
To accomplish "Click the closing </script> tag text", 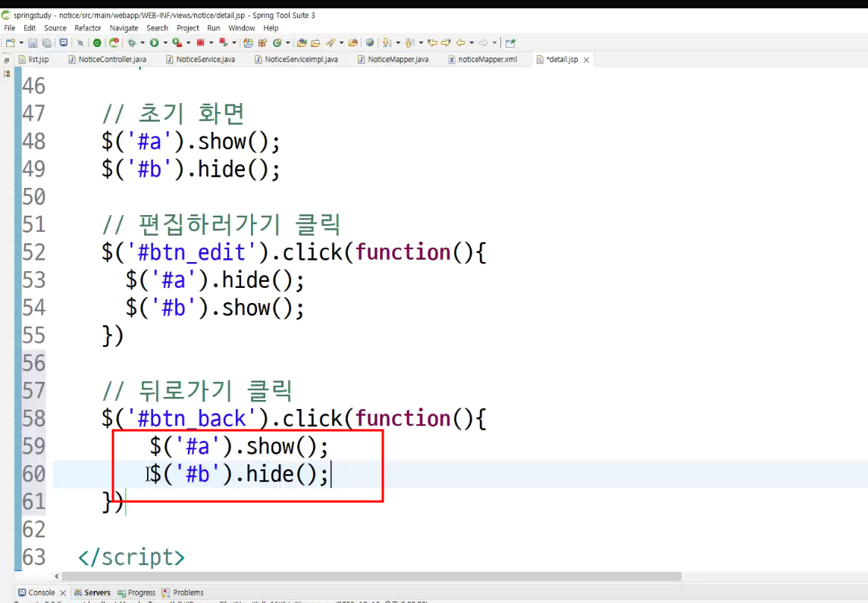I will coord(131,557).
